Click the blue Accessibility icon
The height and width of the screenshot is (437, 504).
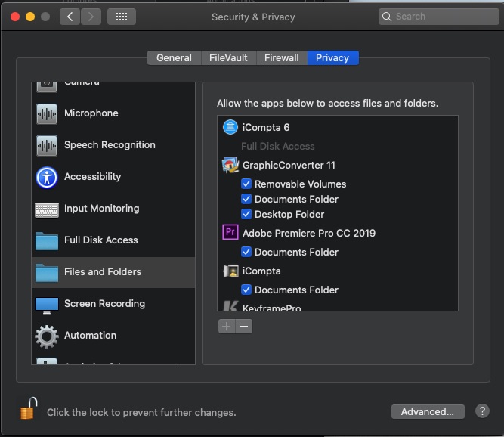click(x=47, y=177)
